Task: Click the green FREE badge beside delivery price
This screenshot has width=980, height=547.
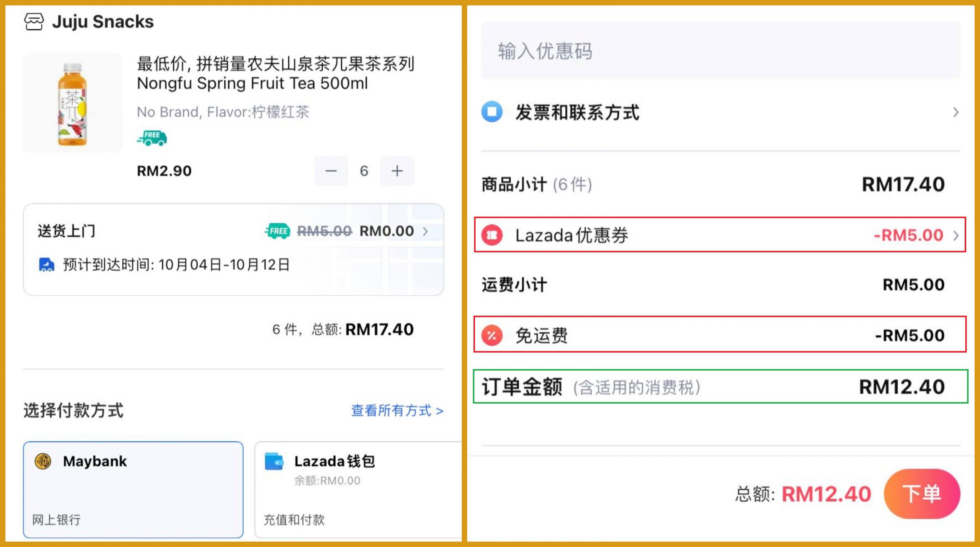Action: (278, 231)
